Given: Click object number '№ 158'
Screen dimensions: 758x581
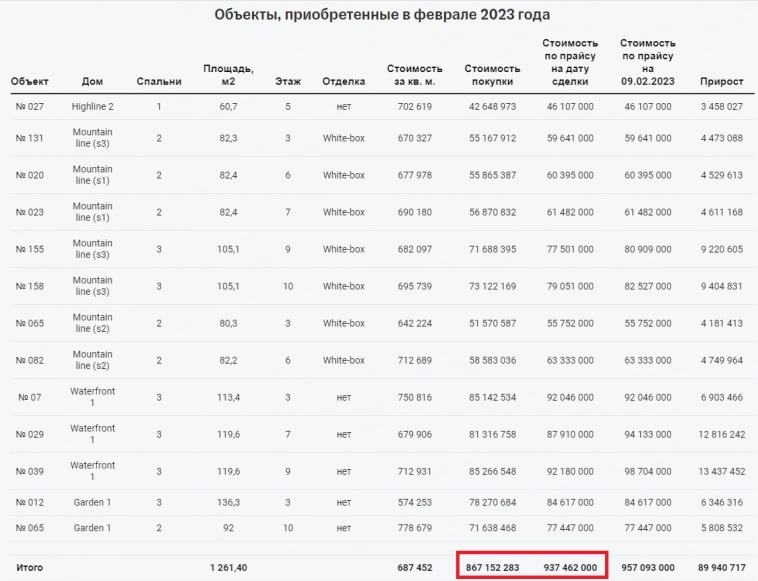Looking at the screenshot, I should (x=29, y=286).
